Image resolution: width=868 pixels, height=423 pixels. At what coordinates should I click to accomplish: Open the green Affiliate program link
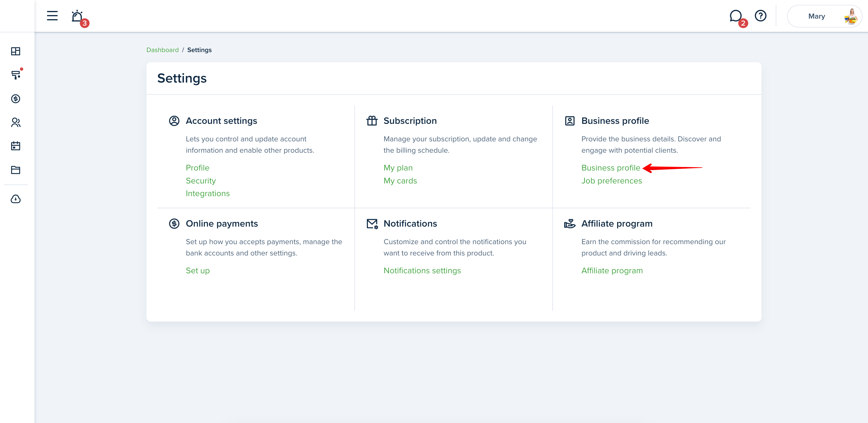[x=612, y=271]
